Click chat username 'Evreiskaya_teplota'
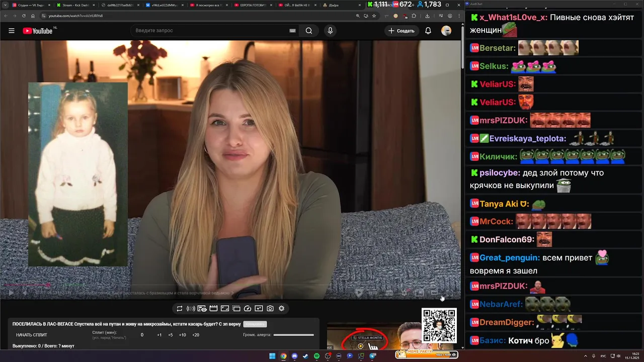Viewport: 644px width, 362px height. pos(527,139)
